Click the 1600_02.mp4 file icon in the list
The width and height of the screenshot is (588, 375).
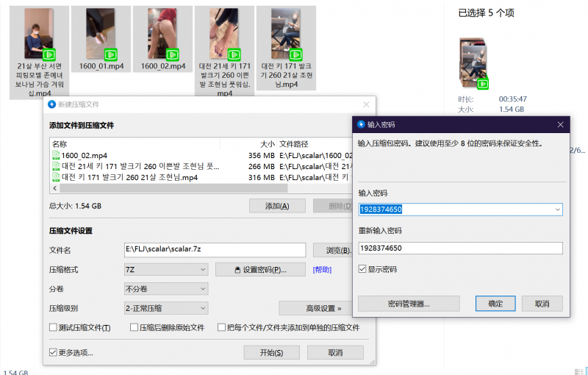(56, 155)
